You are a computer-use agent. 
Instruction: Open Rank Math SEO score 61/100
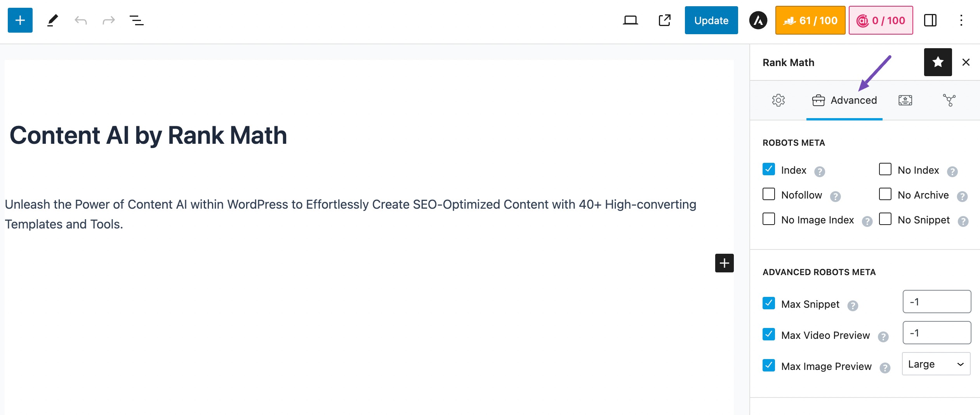810,20
